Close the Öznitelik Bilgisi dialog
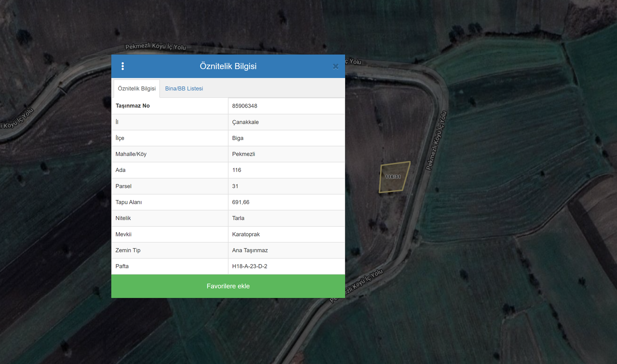This screenshot has height=364, width=617. pyautogui.click(x=335, y=66)
